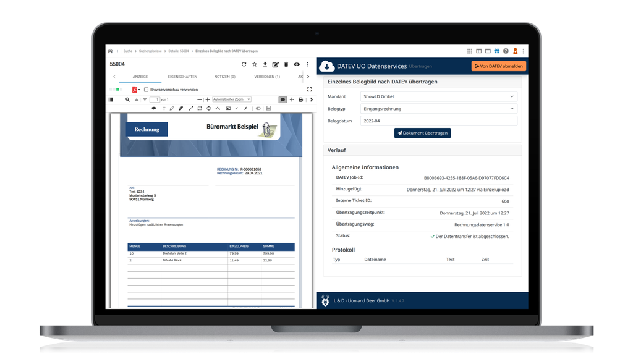Select speech bubble annotation tool
The image size is (633, 364).
(154, 109)
